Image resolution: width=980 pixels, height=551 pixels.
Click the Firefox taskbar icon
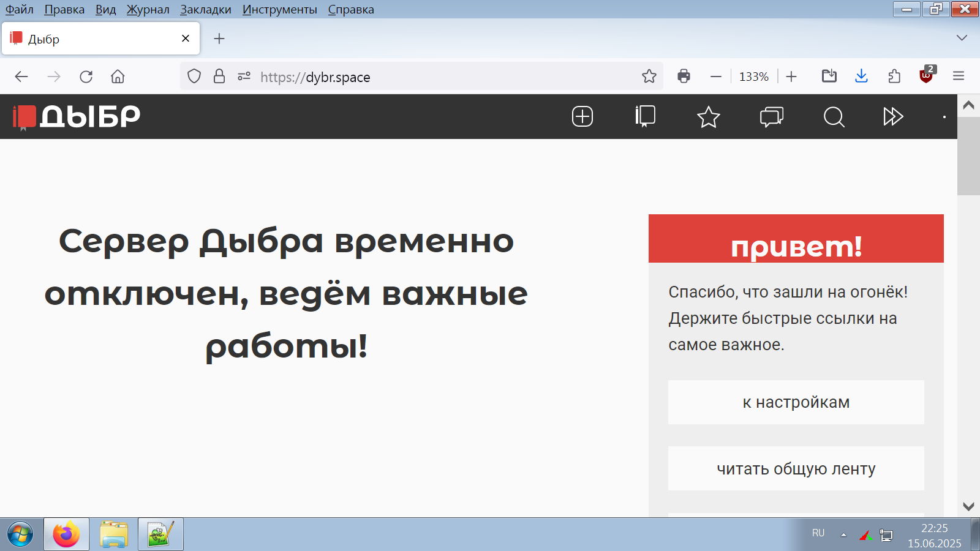pos(66,534)
